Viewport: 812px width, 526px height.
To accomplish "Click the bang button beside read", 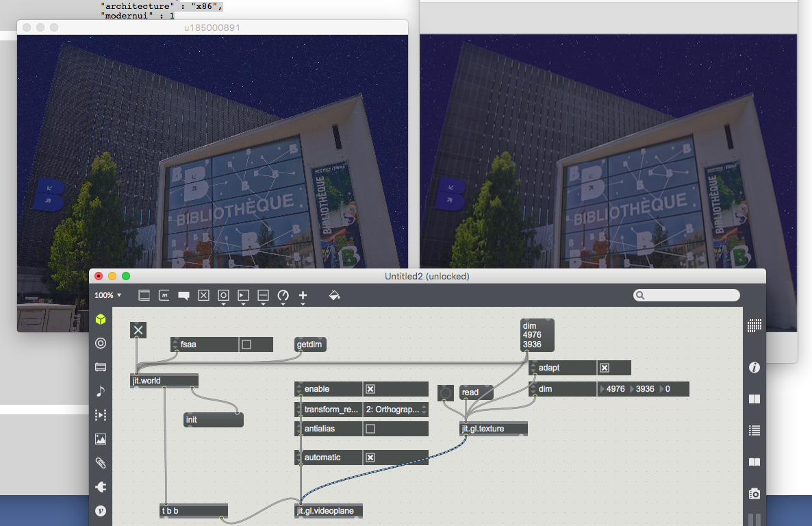I will pos(445,393).
